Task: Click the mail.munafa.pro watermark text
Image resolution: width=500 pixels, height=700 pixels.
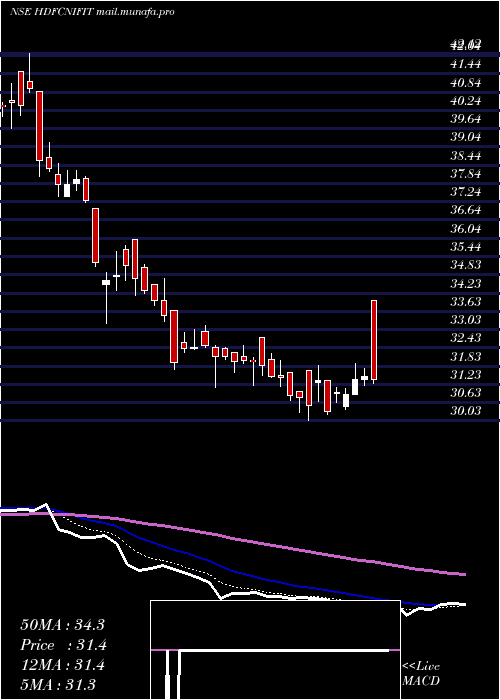Action: click(135, 12)
